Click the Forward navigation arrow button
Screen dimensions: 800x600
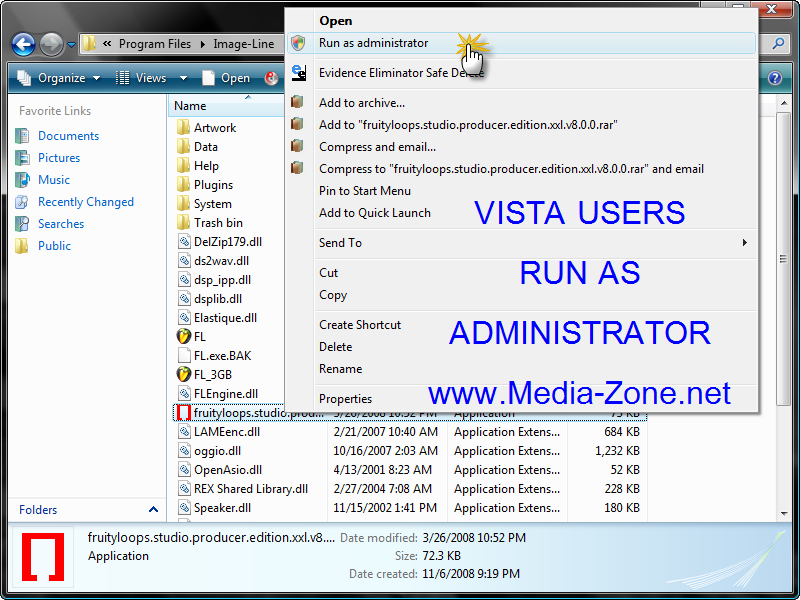tap(52, 44)
